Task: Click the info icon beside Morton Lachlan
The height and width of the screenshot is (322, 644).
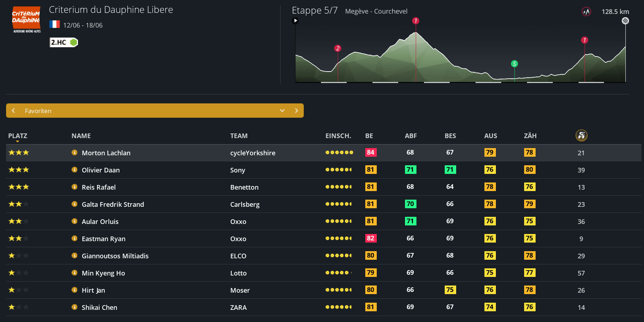Action: [74, 152]
